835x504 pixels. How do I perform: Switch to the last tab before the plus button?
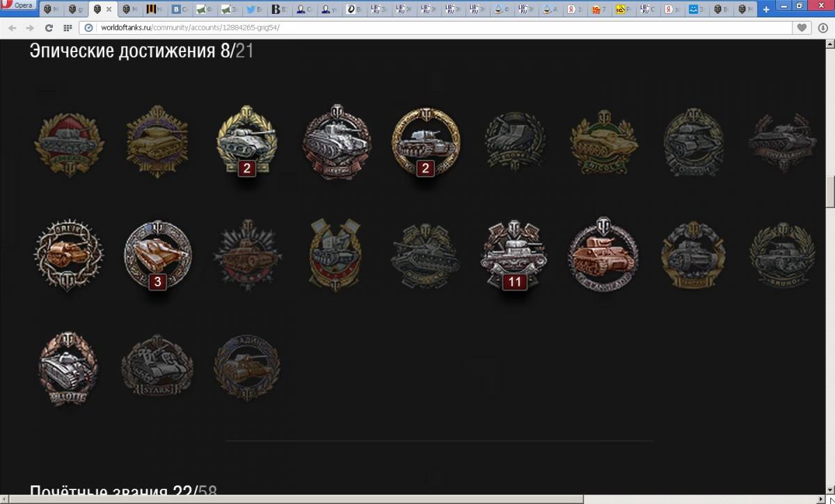point(747,10)
